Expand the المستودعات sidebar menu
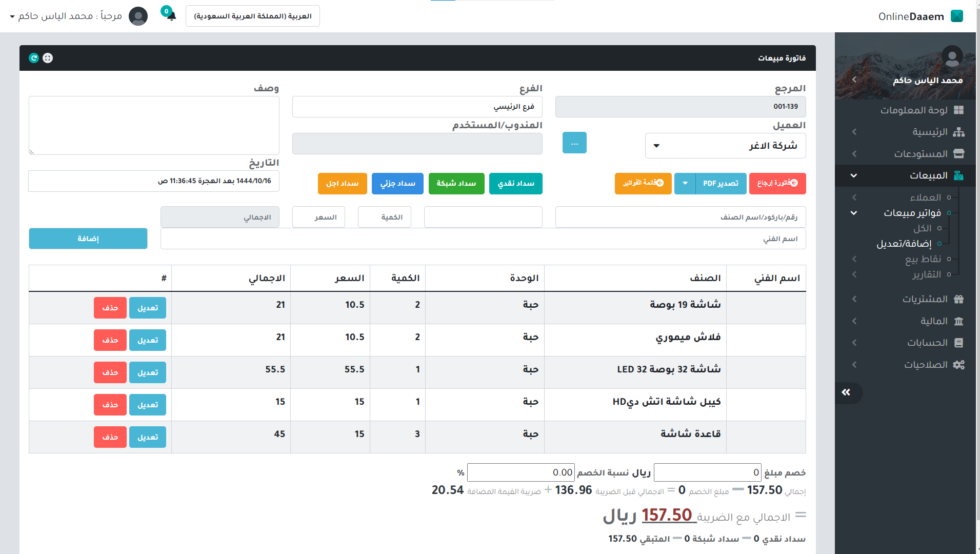The image size is (980, 554). tap(921, 154)
